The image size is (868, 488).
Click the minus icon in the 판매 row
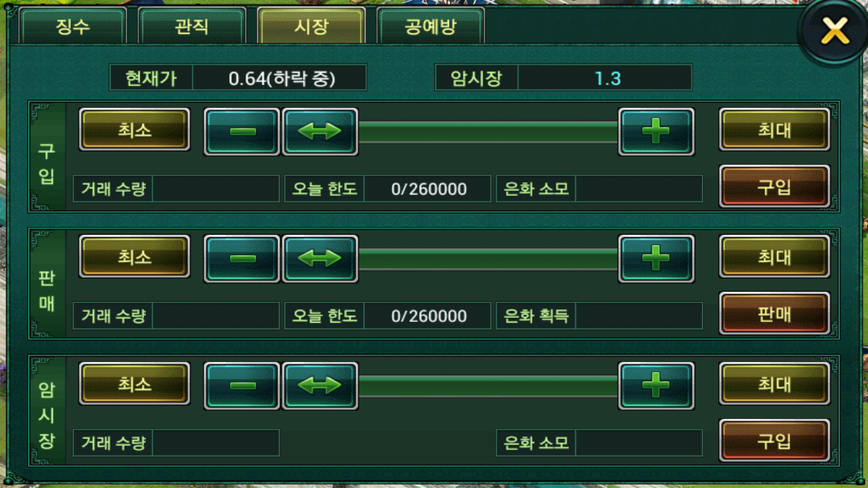(242, 258)
